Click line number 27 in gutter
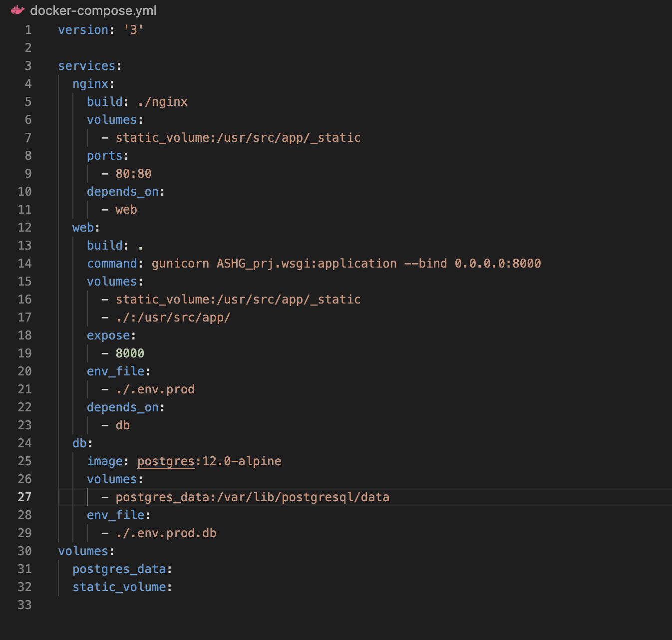This screenshot has width=672, height=640. click(x=24, y=497)
